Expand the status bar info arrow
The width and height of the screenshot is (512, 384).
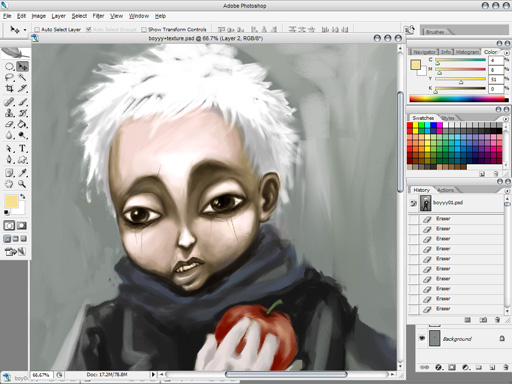[153, 375]
